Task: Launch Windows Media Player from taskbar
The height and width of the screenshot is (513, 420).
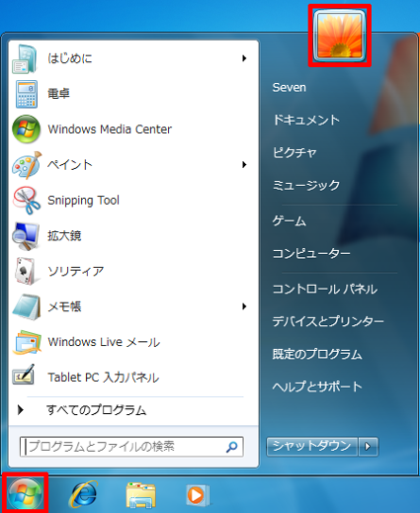Action: point(197,495)
